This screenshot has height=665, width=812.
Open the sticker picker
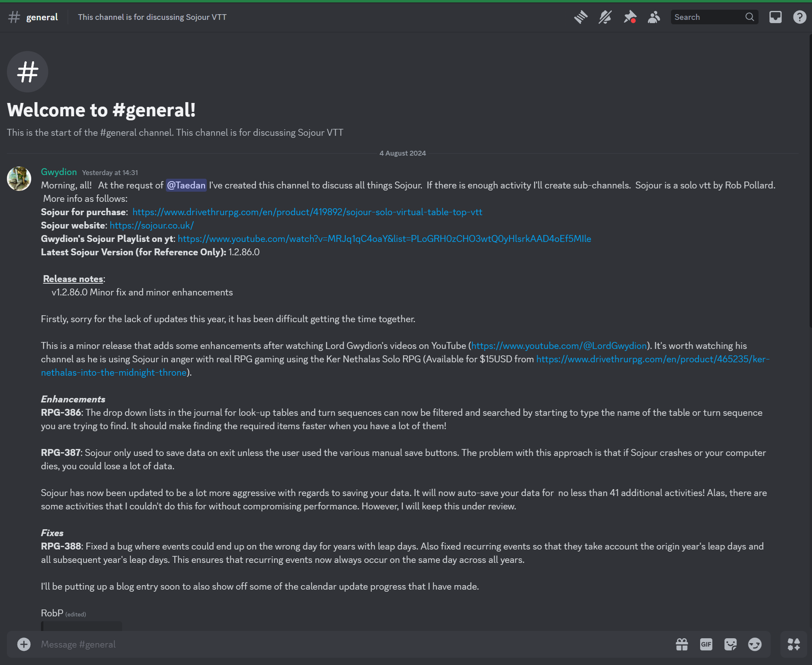[x=731, y=644]
